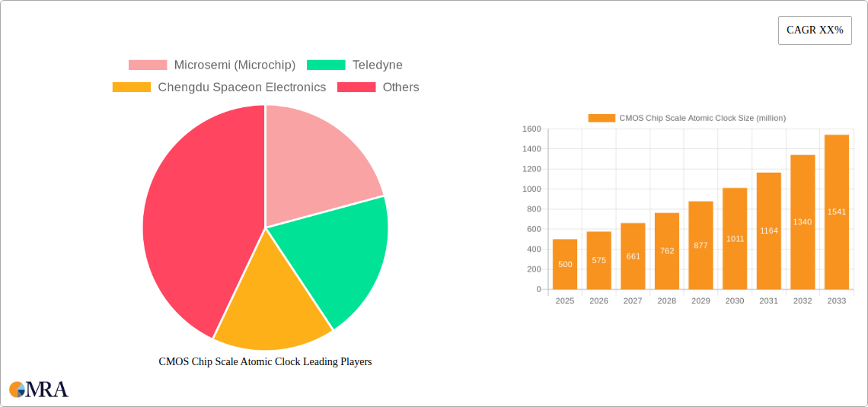
Task: Click the pie chart title caption
Action: pos(265,361)
